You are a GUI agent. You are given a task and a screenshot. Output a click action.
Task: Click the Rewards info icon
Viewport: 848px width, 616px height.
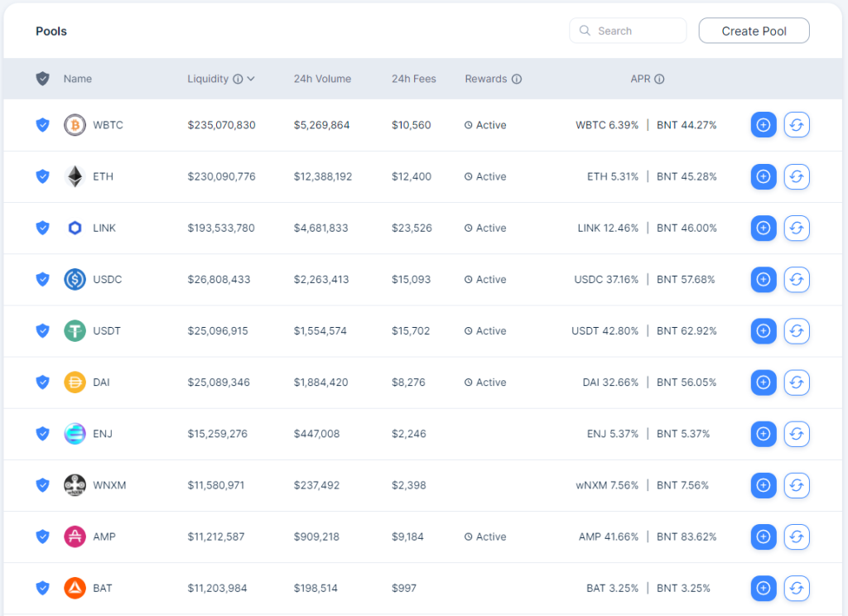pos(517,79)
